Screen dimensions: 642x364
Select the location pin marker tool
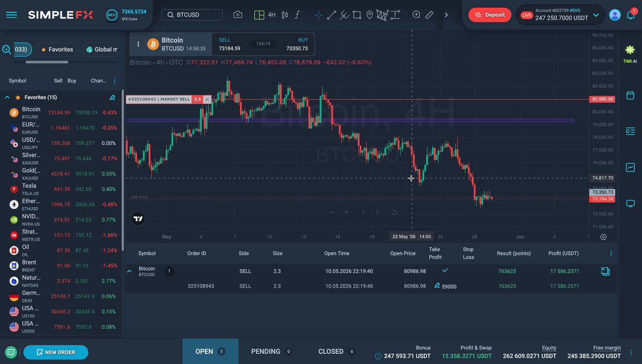[x=369, y=15]
